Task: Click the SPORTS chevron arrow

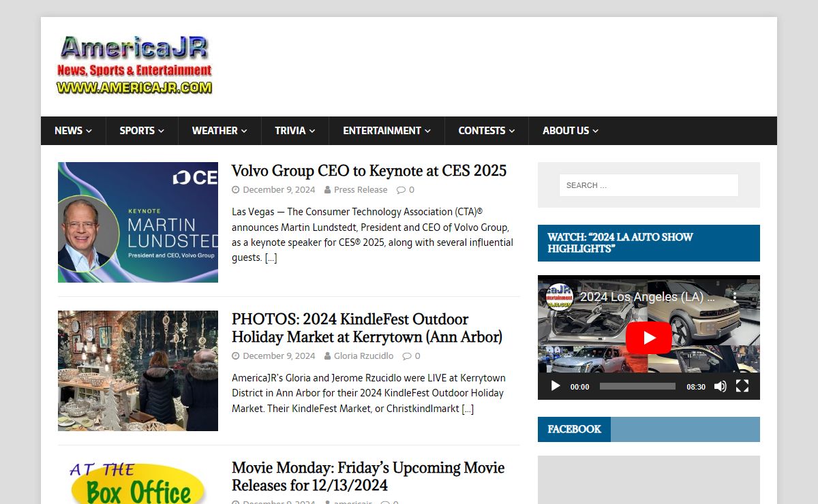Action: coord(161,131)
